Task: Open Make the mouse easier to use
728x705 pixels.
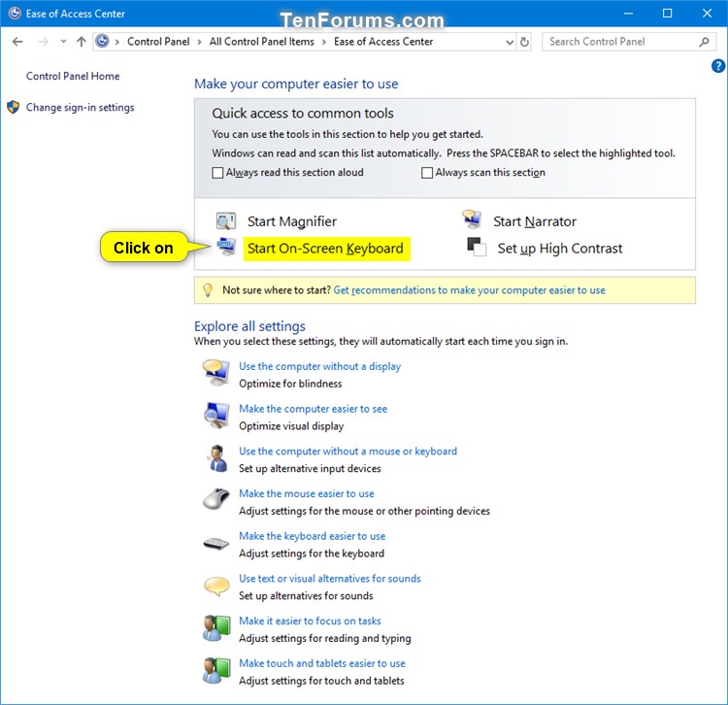Action: click(307, 493)
